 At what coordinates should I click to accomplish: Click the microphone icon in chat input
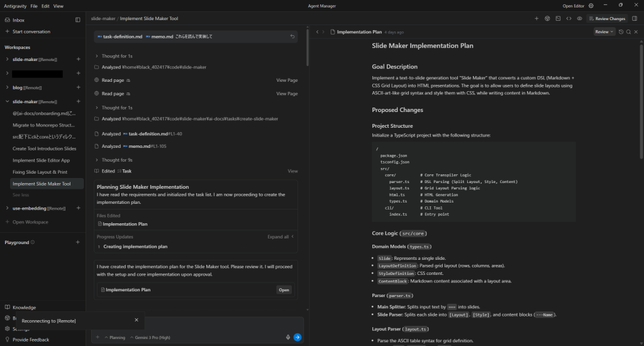pyautogui.click(x=288, y=337)
